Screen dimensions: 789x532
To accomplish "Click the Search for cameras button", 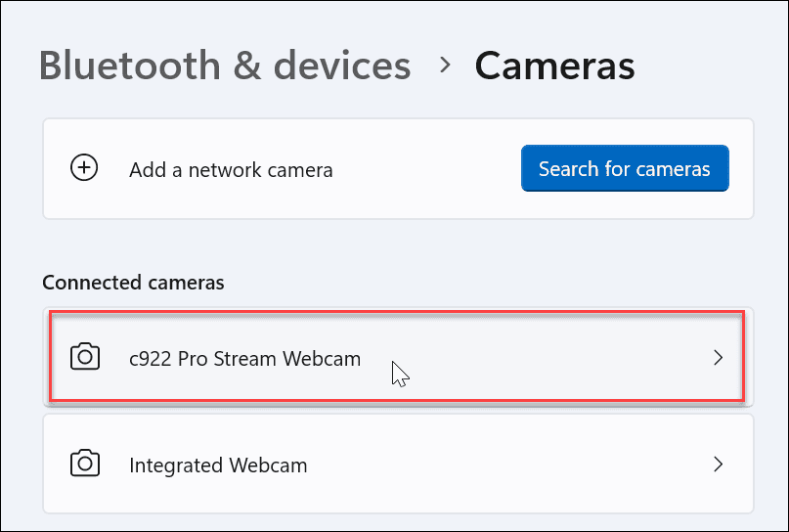I will coord(625,168).
